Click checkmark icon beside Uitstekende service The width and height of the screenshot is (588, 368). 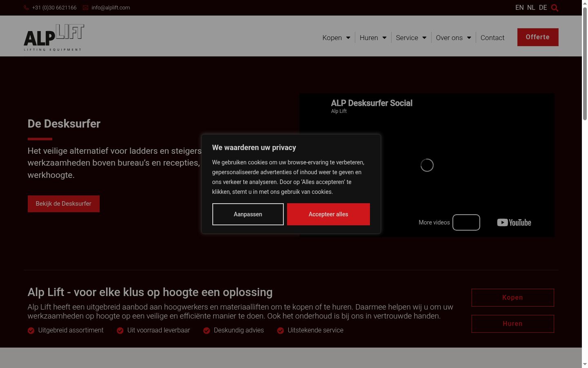point(281,330)
